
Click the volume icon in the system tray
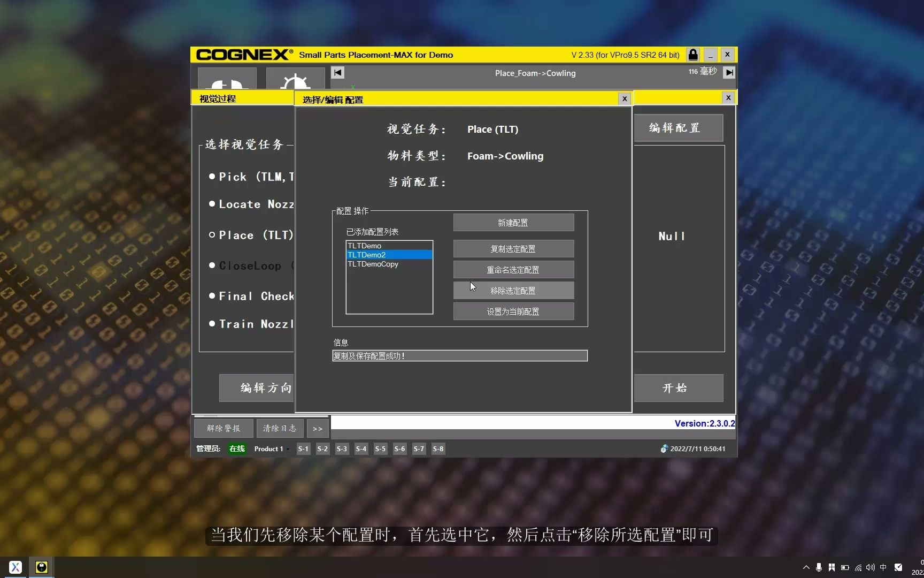click(x=871, y=567)
